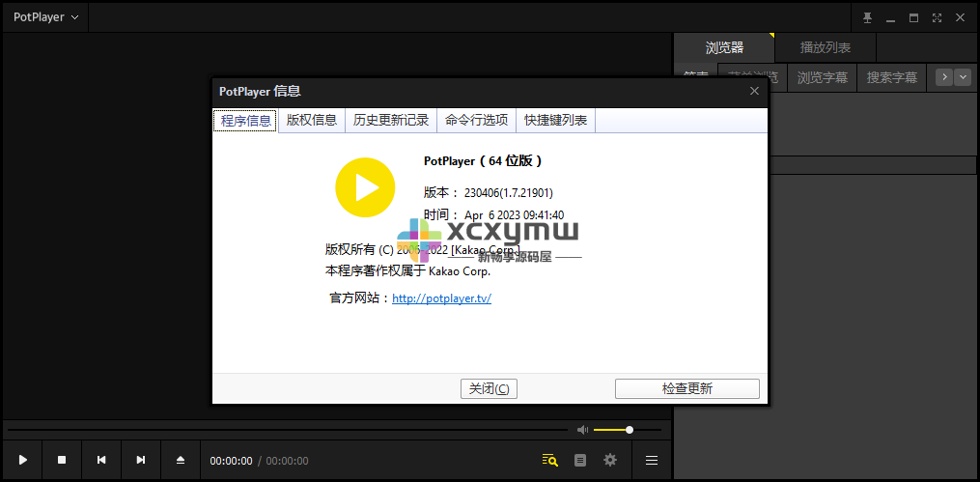Open the control panel gear icon
Viewport: 980px width, 482px height.
(x=610, y=460)
